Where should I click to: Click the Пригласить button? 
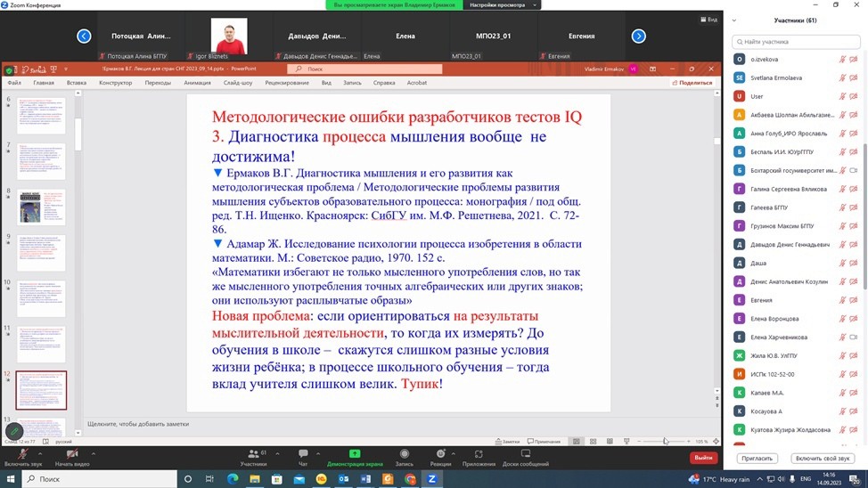point(757,459)
